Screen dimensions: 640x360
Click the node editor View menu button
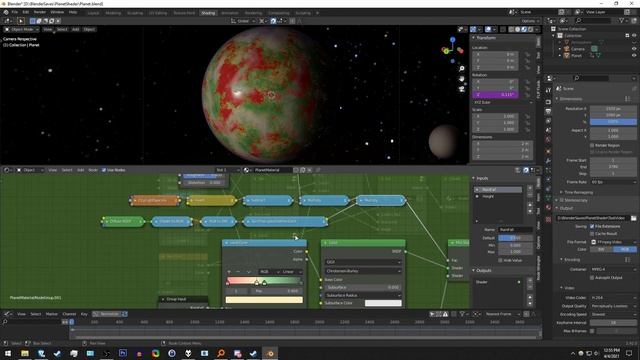click(x=53, y=170)
